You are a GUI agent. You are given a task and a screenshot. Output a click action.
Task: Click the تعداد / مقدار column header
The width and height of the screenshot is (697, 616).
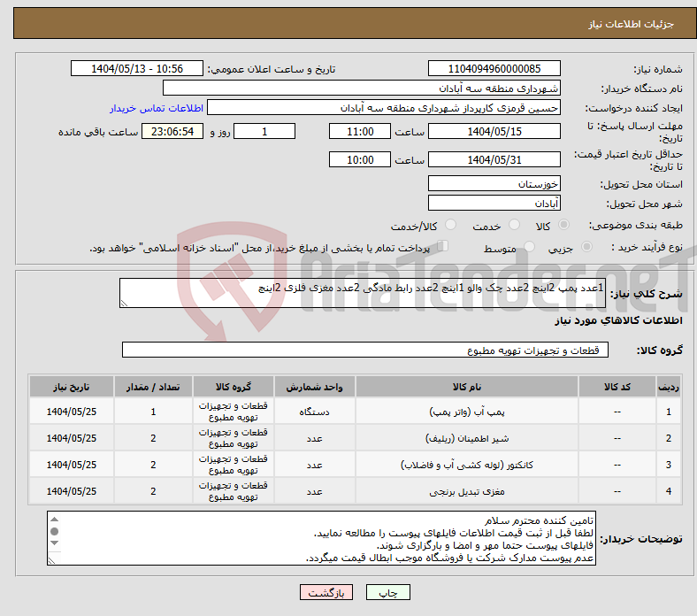pyautogui.click(x=153, y=387)
